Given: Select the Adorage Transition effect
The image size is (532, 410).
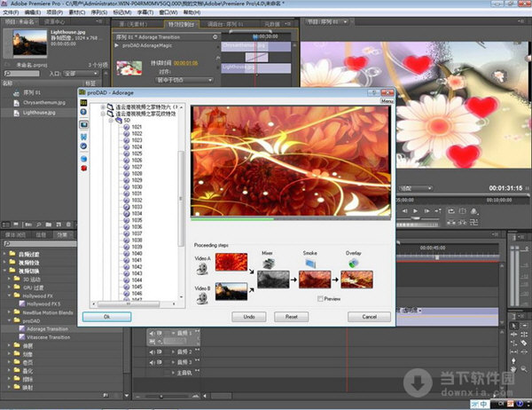Looking at the screenshot, I should 47,329.
